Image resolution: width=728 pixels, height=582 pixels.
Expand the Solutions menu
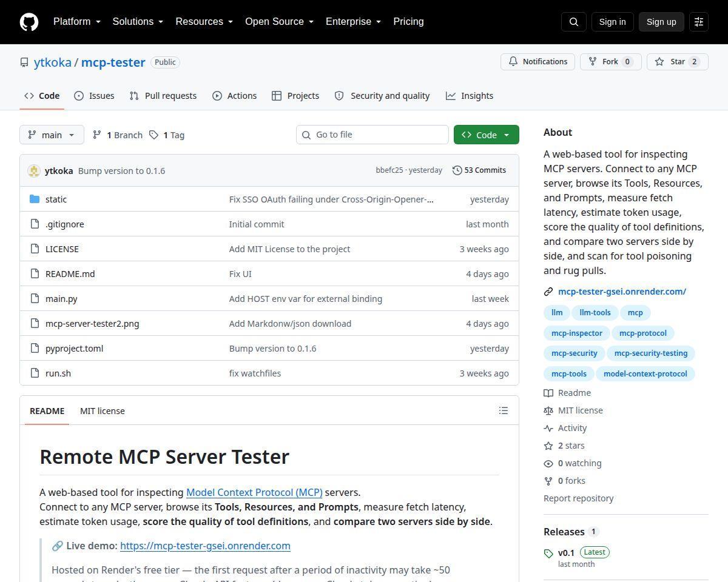(138, 22)
